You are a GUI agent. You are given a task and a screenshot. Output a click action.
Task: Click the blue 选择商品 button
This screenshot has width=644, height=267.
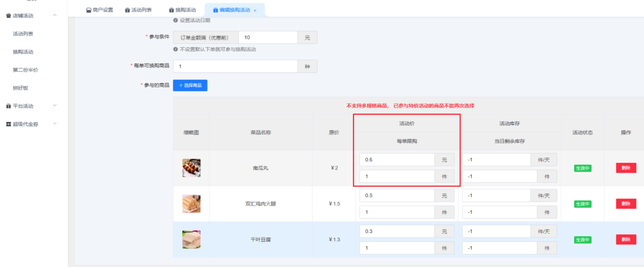(x=190, y=85)
